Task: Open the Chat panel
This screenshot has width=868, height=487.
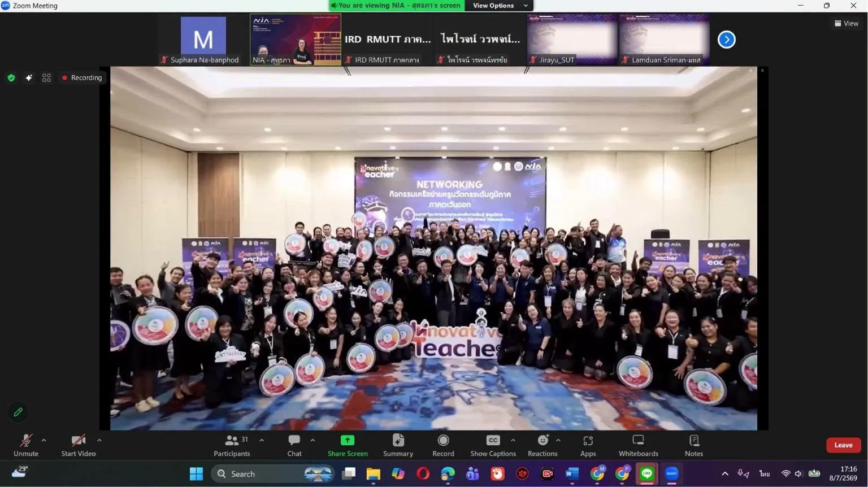Action: coord(294,445)
